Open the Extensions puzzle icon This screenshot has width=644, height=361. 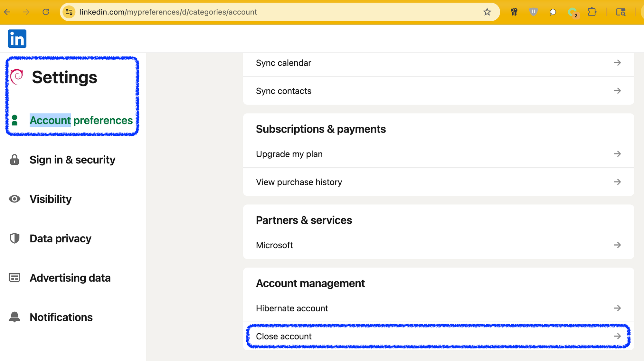592,12
